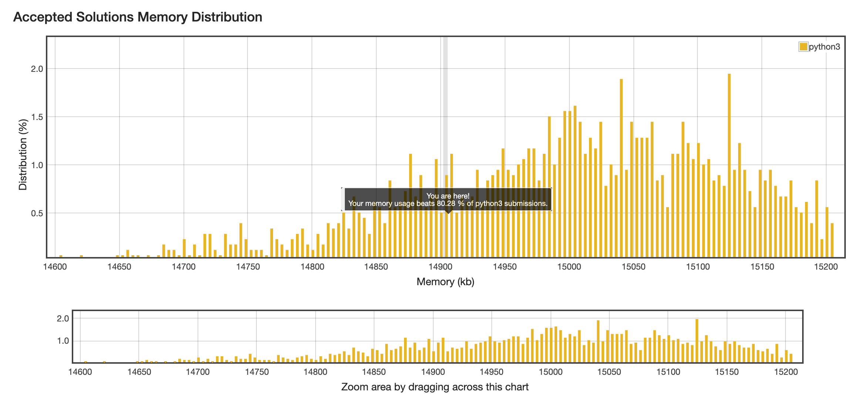Select overview chart peak bar near 15040

click(x=598, y=341)
